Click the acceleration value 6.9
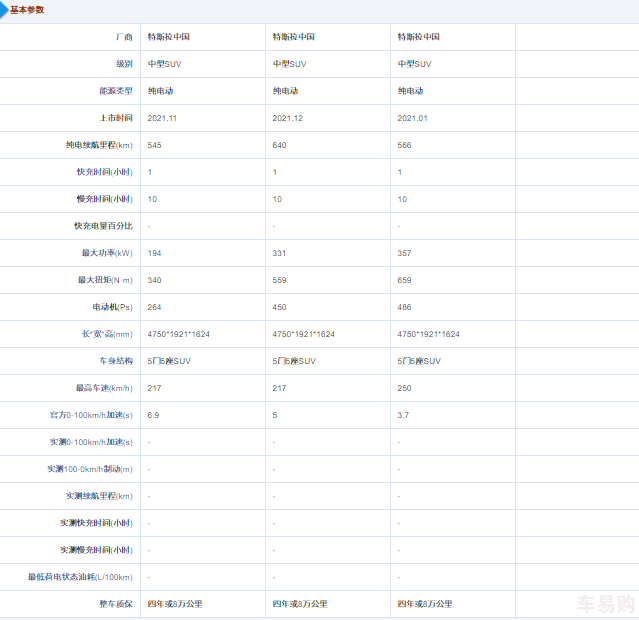 pyautogui.click(x=153, y=415)
